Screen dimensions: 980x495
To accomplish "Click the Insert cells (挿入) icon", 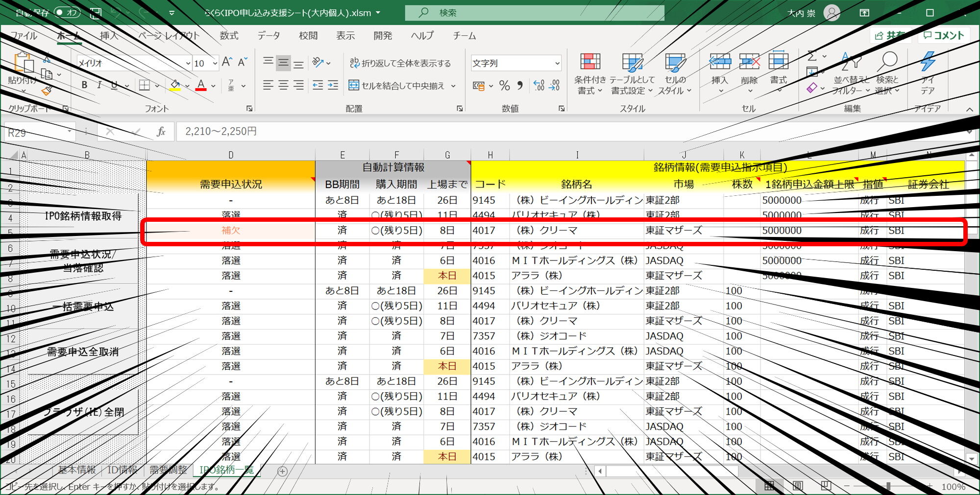I will [x=720, y=62].
